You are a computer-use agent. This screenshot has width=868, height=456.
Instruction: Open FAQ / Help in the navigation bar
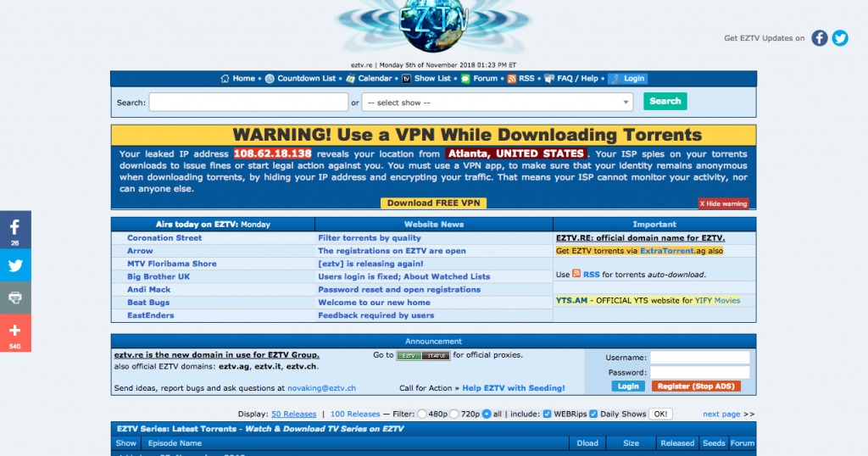(577, 79)
